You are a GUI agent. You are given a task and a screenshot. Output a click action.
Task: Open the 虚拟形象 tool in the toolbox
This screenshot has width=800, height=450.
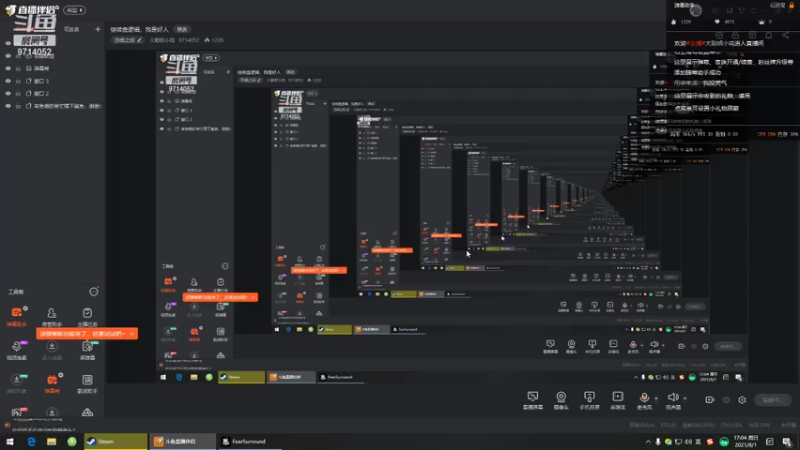[16, 383]
